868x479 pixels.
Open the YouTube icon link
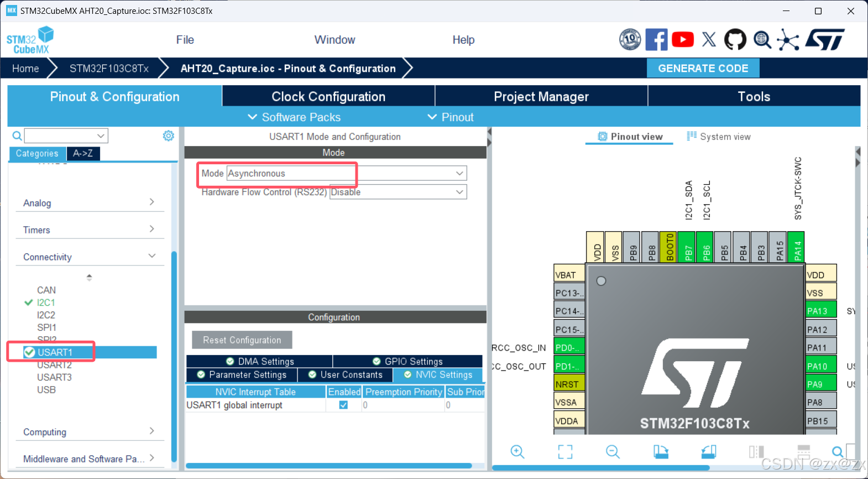[x=683, y=40]
